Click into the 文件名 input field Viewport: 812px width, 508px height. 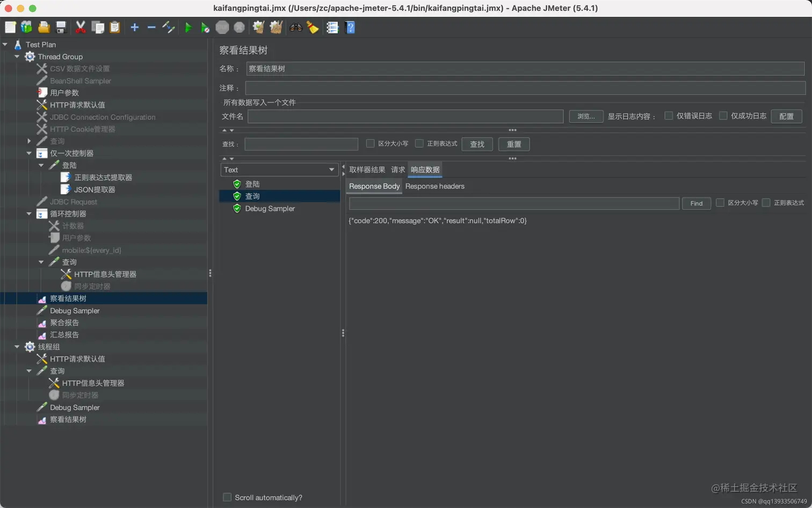pyautogui.click(x=405, y=116)
